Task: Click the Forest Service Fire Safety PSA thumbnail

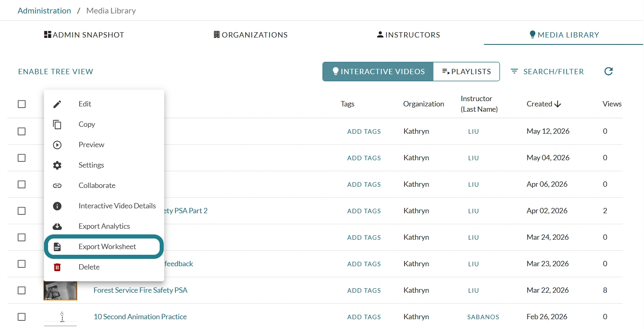Action: tap(60, 290)
